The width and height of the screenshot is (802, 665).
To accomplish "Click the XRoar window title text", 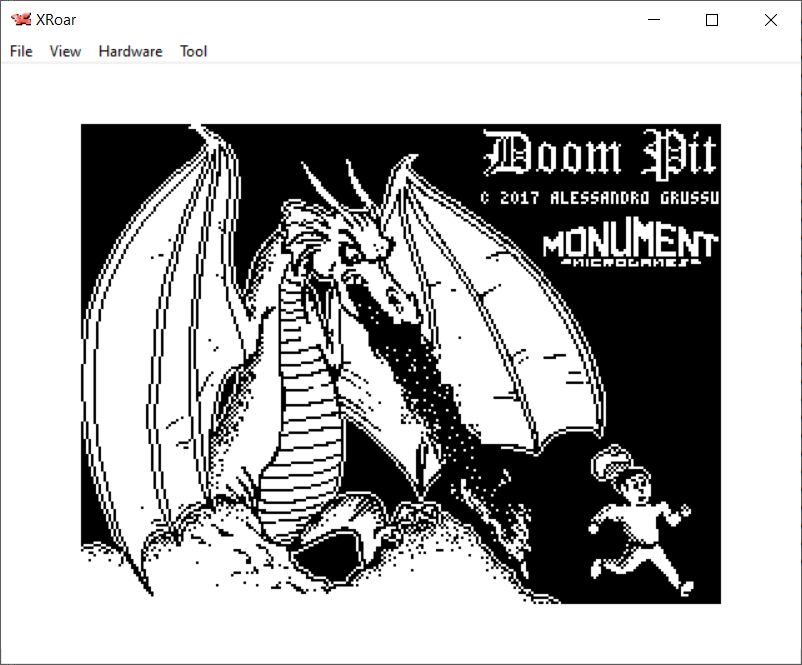I will tap(56, 20).
